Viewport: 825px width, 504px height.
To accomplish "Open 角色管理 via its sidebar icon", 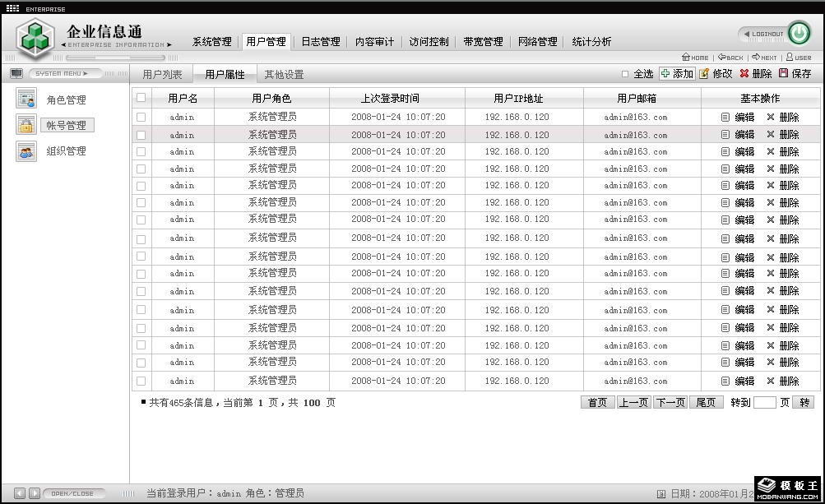I will point(25,99).
